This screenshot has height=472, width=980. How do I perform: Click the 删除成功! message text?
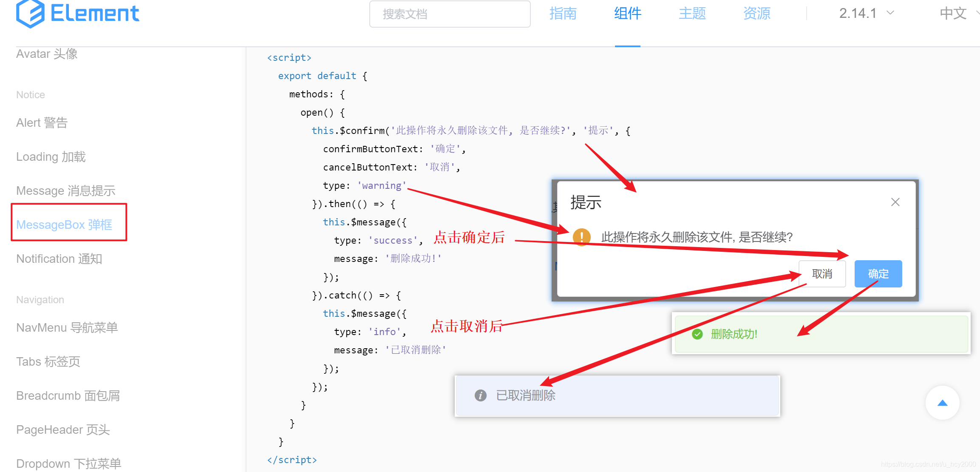734,334
